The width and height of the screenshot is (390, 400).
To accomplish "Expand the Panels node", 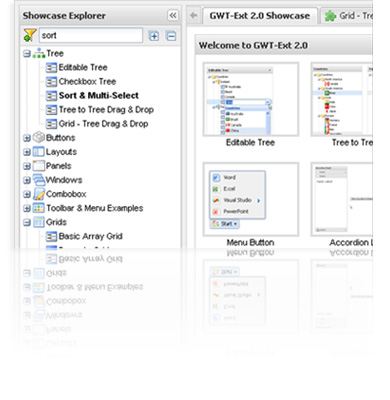I will tap(27, 166).
